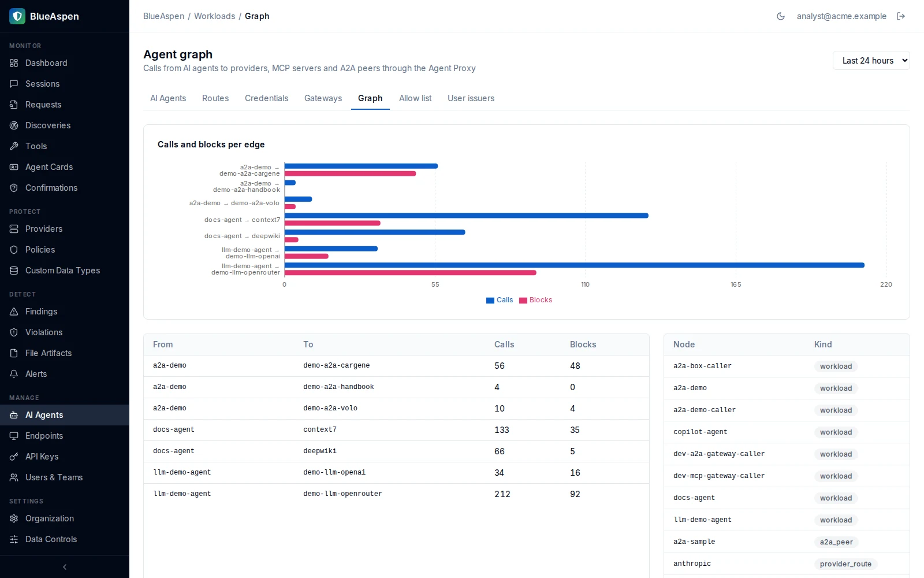Open the Requests page

pyautogui.click(x=65, y=105)
